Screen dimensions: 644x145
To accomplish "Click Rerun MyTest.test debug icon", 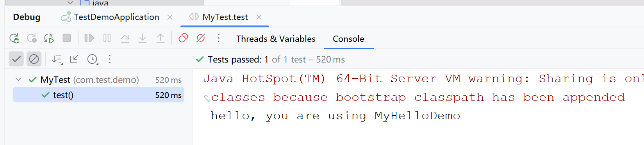I will (x=14, y=38).
